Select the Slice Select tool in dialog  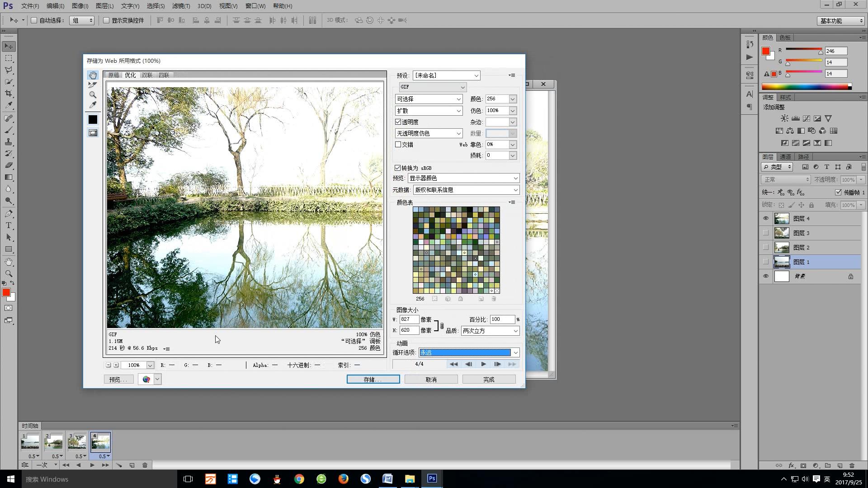pyautogui.click(x=93, y=85)
